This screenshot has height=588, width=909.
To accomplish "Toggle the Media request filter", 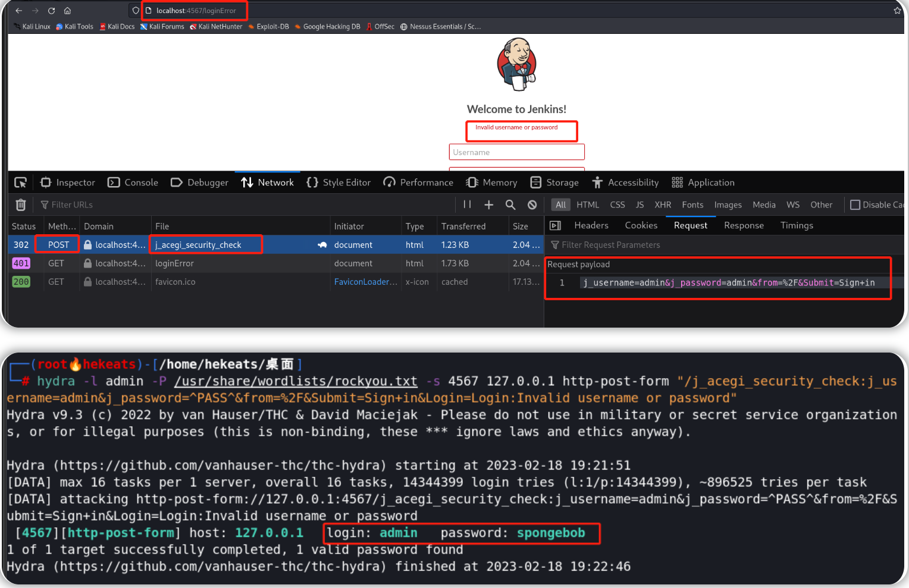I will coord(764,205).
